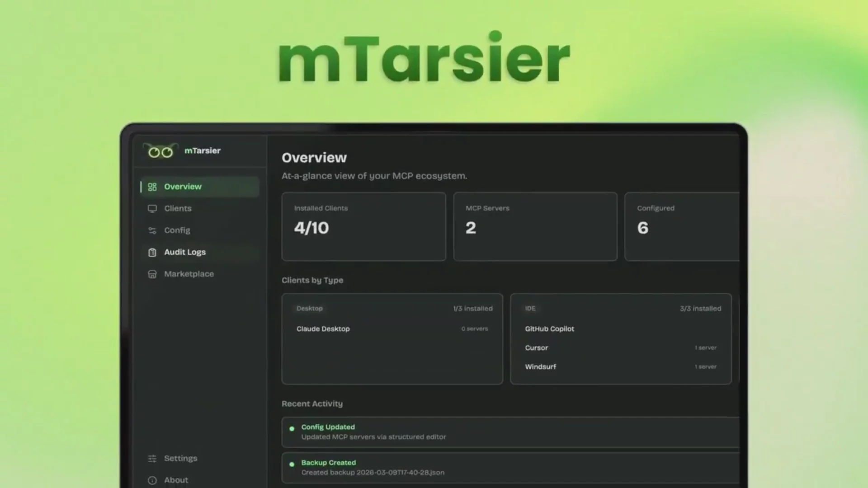Open the Cursor client row
868x488 pixels.
621,348
